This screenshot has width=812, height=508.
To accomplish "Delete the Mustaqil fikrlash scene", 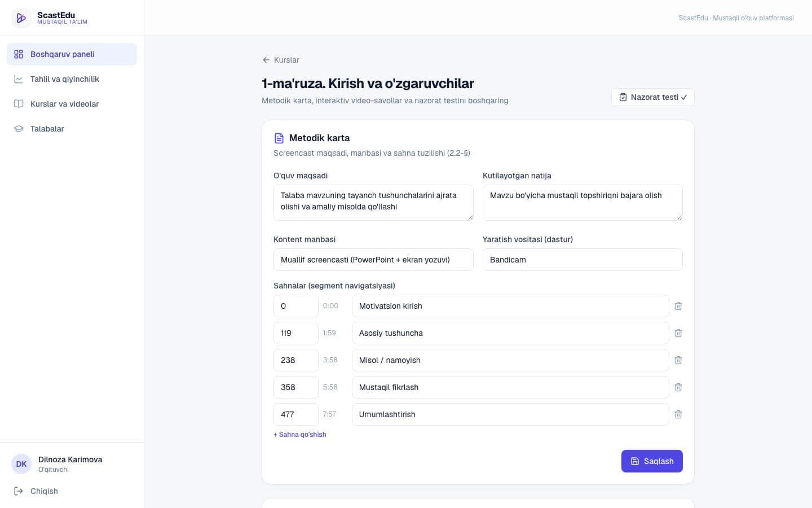I will coord(678,387).
